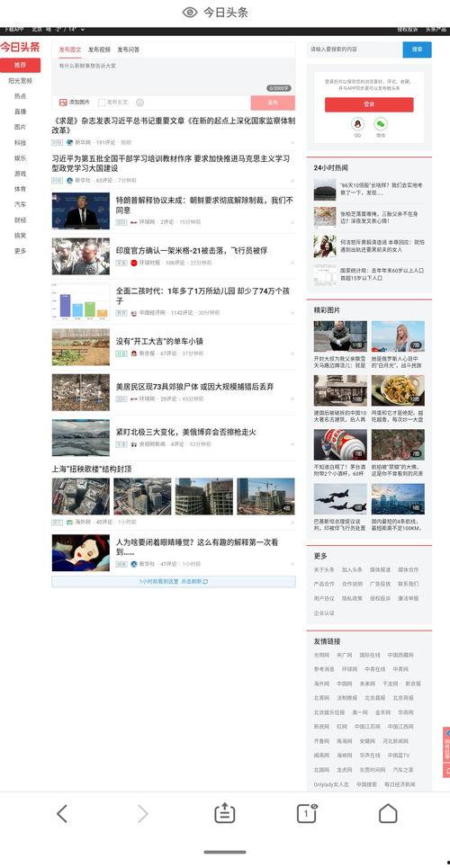
Task: Open 全面二孩时代 article headline
Action: [x=203, y=296]
